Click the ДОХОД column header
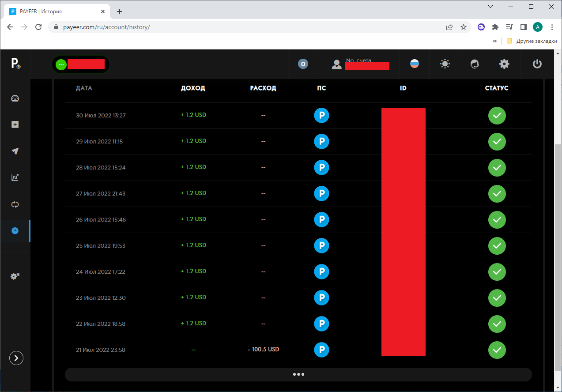Viewport: 562px width, 392px height. pos(193,88)
